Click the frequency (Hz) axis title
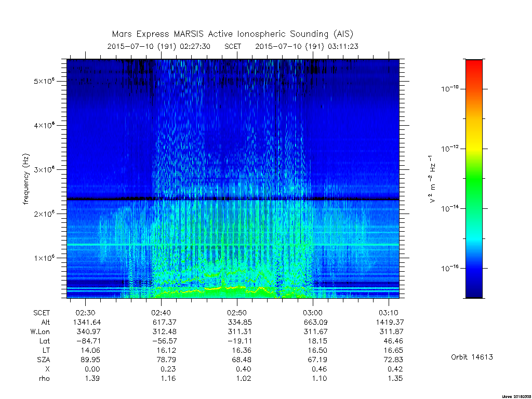This screenshot has width=532, height=399. (26, 179)
